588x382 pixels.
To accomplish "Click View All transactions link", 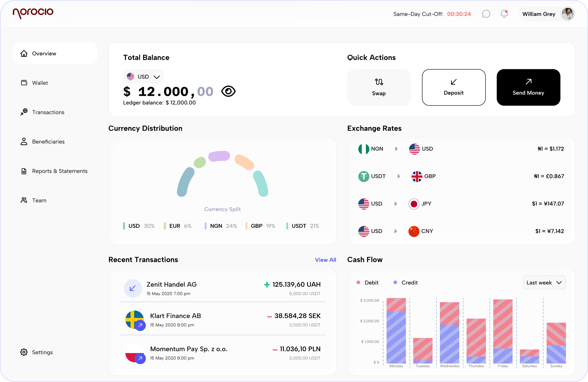I will coord(325,260).
